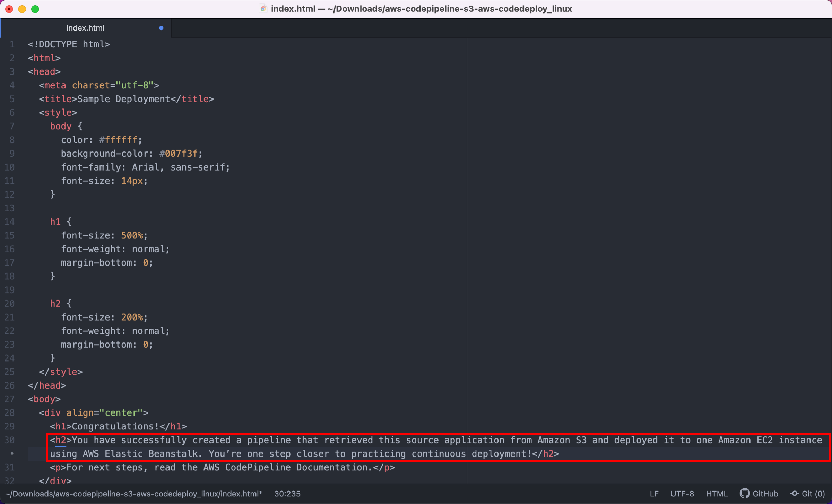The width and height of the screenshot is (832, 504).
Task: Click 'AWS CodePipeline Documentation' paragraph text
Action: pyautogui.click(x=286, y=468)
